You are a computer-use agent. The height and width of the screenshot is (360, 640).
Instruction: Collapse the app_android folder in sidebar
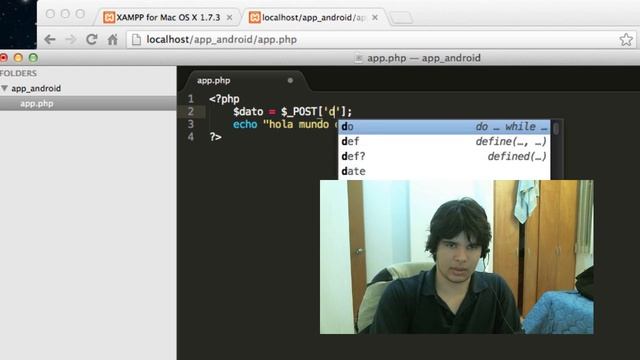pos(4,88)
